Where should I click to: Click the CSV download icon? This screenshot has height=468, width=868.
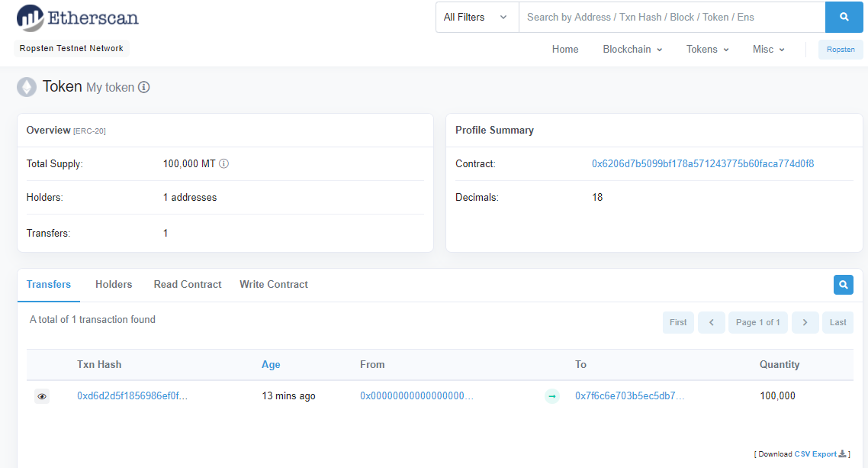pyautogui.click(x=842, y=453)
